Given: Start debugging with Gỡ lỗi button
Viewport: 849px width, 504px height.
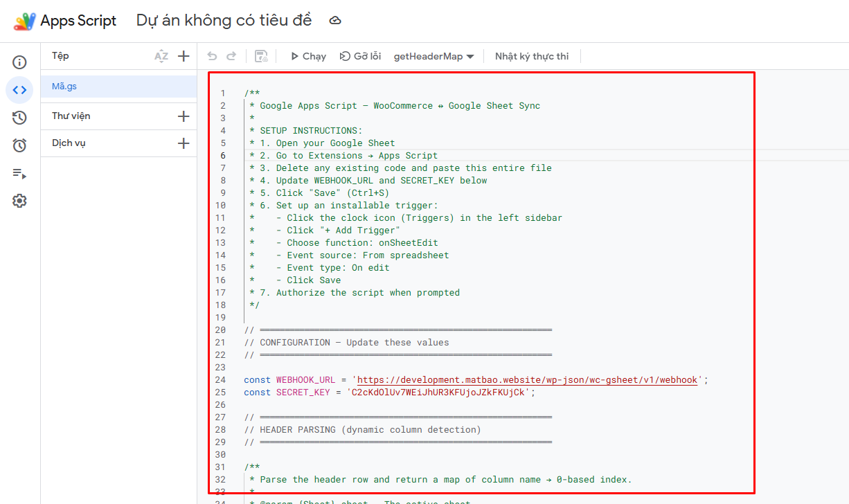Looking at the screenshot, I should click(360, 56).
